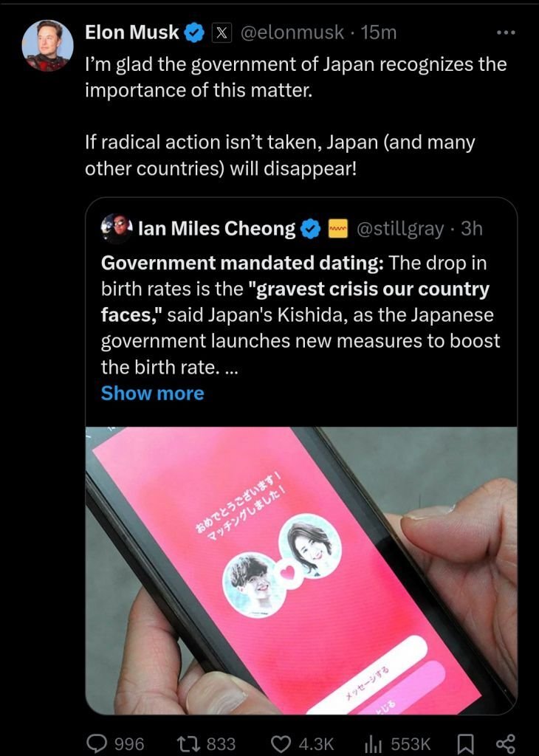Open Elon Musk's profile avatar
539x756 pixels.
pyautogui.click(x=48, y=46)
